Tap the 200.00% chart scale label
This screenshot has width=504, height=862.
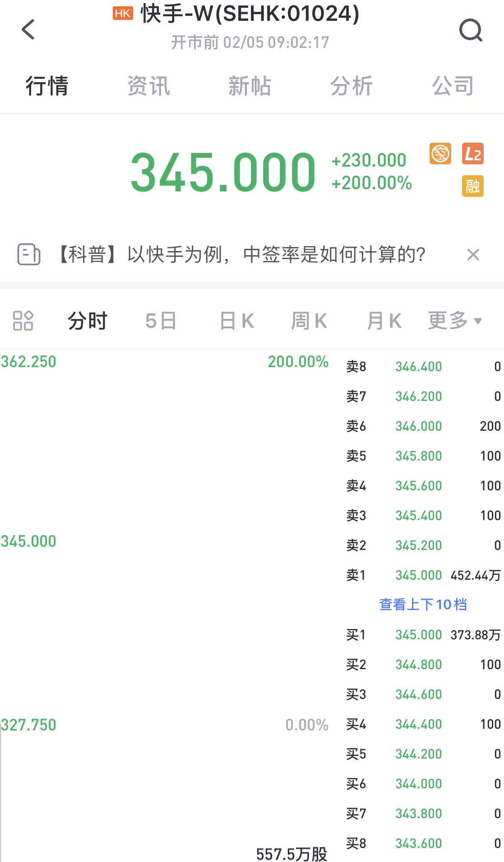click(x=298, y=362)
